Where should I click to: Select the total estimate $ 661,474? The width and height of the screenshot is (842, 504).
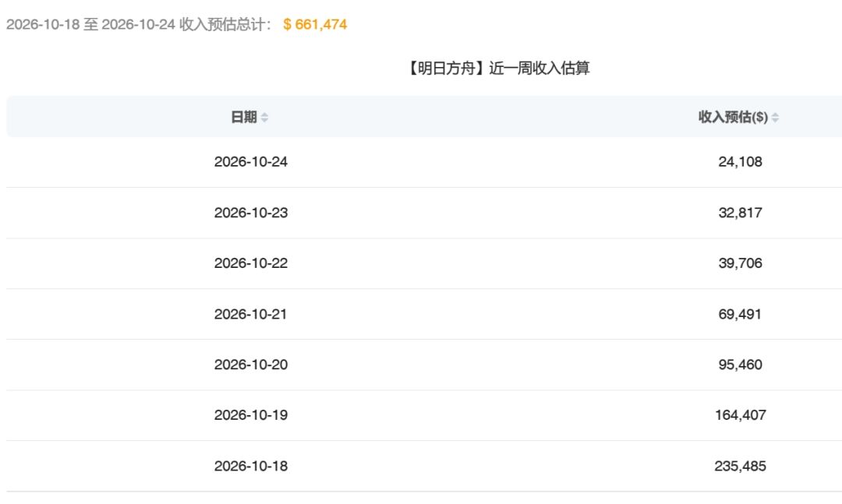(315, 24)
